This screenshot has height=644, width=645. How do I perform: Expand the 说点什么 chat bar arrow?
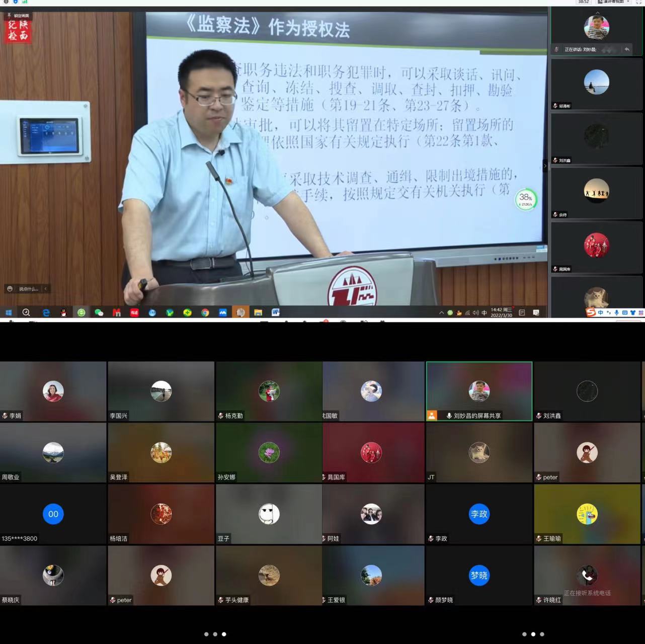tap(46, 289)
